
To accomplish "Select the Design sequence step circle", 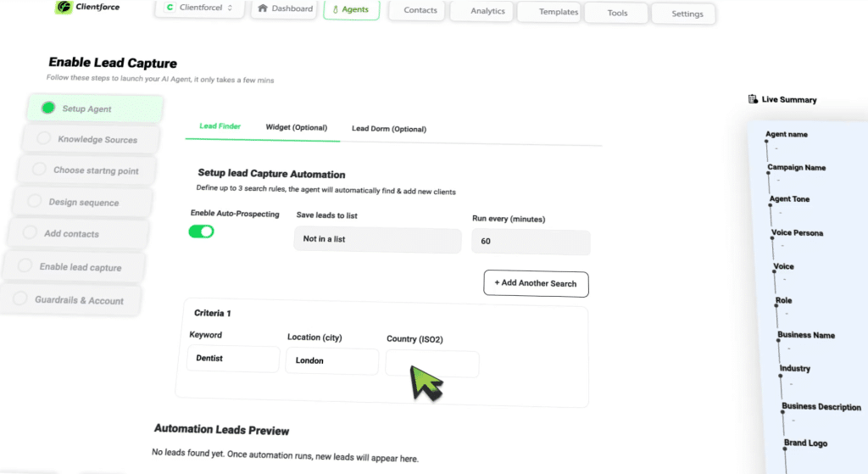I will coord(34,201).
